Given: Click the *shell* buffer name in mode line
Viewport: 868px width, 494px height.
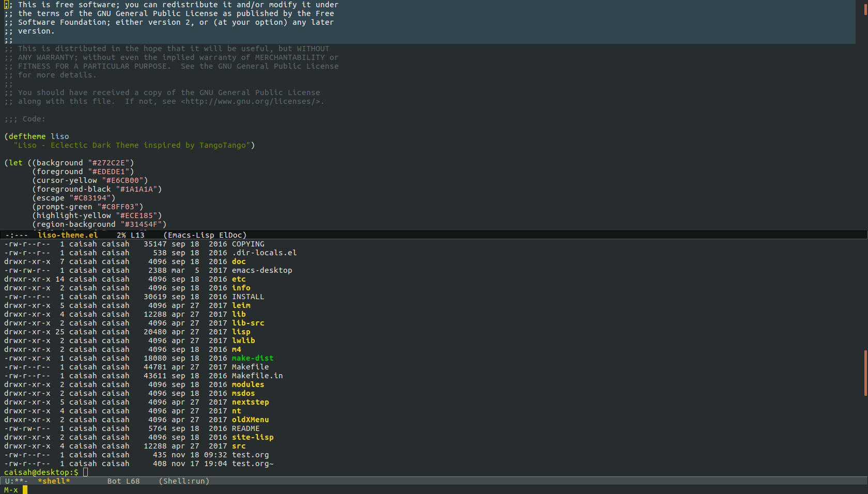Looking at the screenshot, I should pyautogui.click(x=54, y=481).
